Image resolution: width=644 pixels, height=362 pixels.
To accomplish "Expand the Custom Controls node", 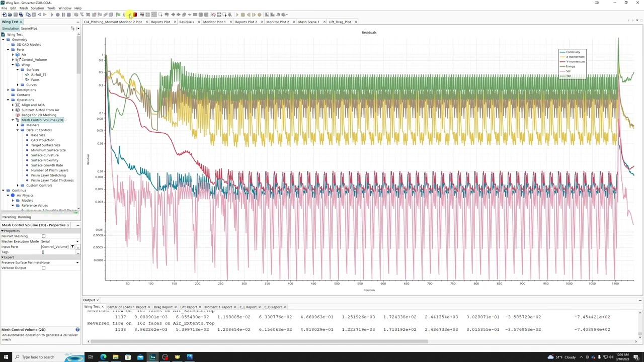I will click(x=17, y=186).
